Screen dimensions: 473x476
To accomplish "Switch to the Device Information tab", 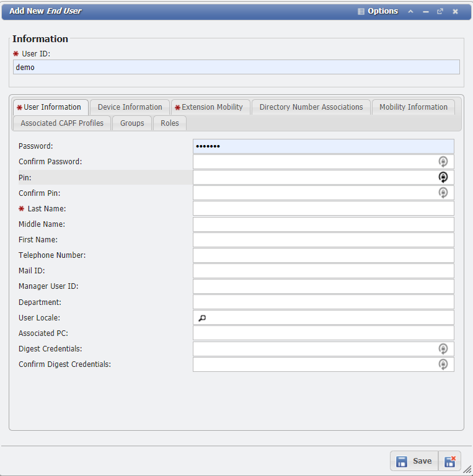I will [130, 107].
